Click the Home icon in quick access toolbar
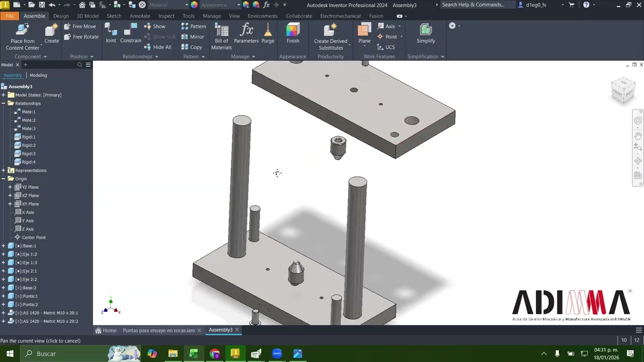 point(82,5)
